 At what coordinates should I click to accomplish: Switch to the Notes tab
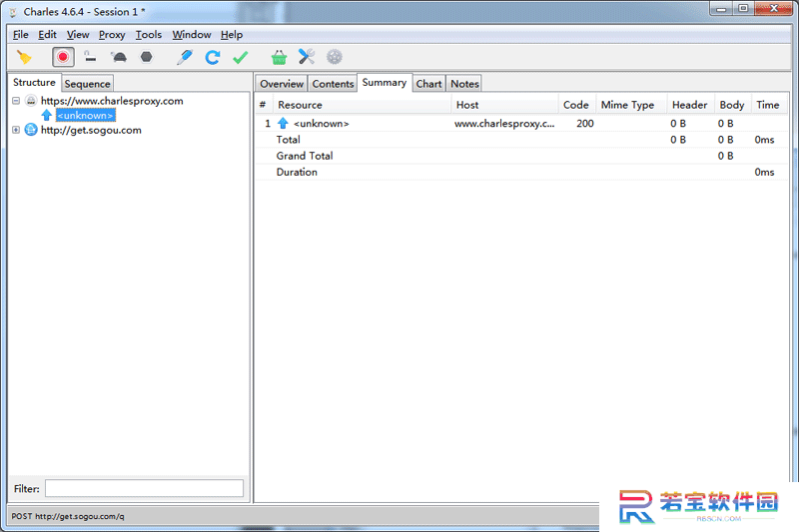tap(464, 84)
